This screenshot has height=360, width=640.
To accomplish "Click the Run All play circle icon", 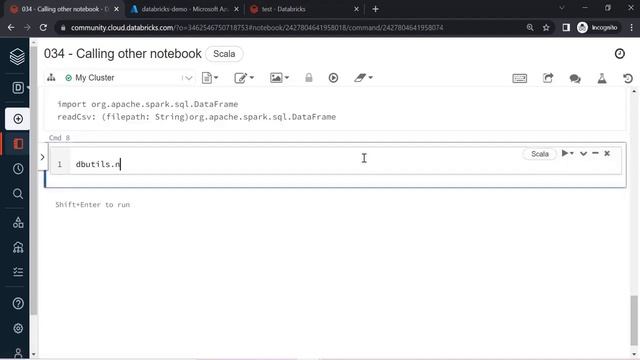I will pyautogui.click(x=333, y=78).
